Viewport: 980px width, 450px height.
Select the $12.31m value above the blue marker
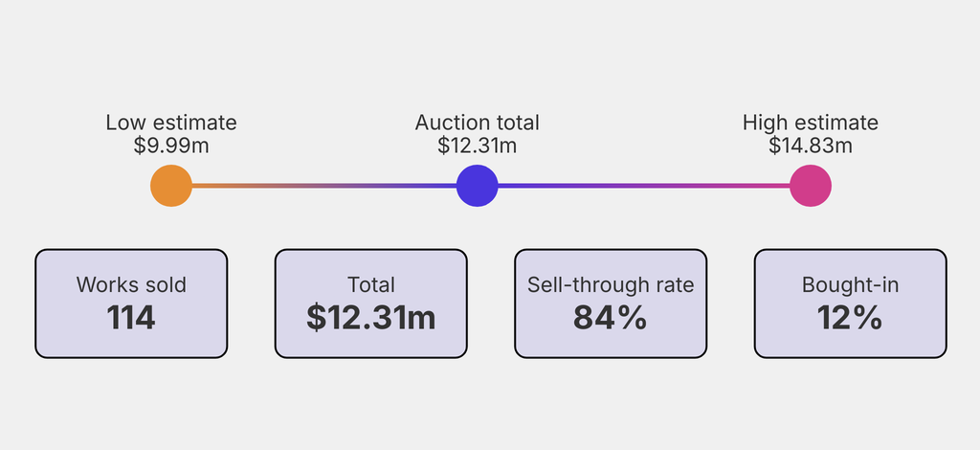pos(477,146)
